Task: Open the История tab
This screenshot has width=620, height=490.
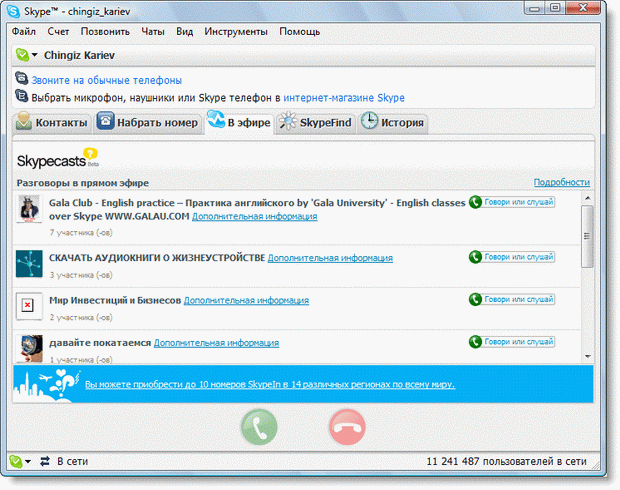Action: tap(393, 123)
